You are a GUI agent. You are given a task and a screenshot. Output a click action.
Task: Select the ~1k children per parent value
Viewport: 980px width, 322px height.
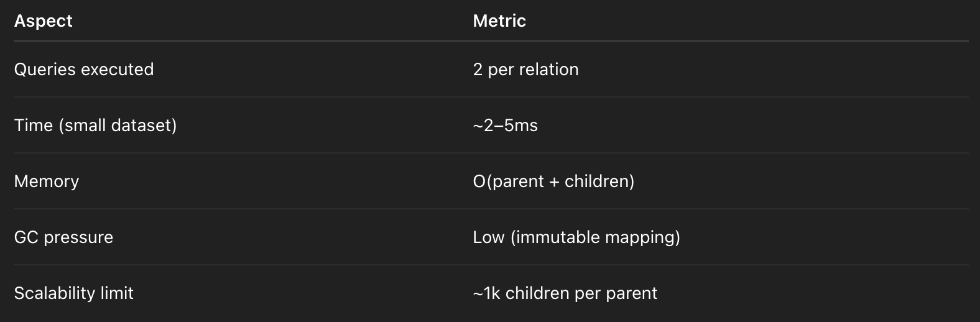565,293
